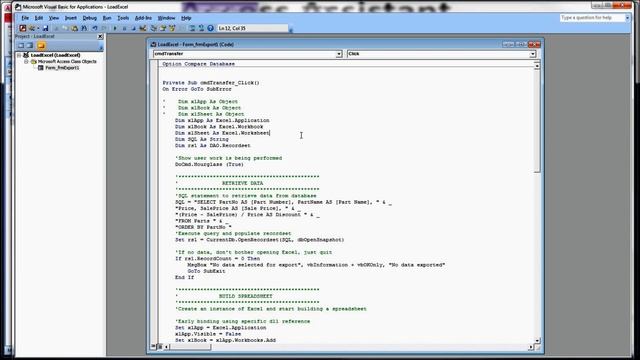Screen dimensions: 640x360
Task: Click the code window scroll up arrow
Action: (537, 66)
